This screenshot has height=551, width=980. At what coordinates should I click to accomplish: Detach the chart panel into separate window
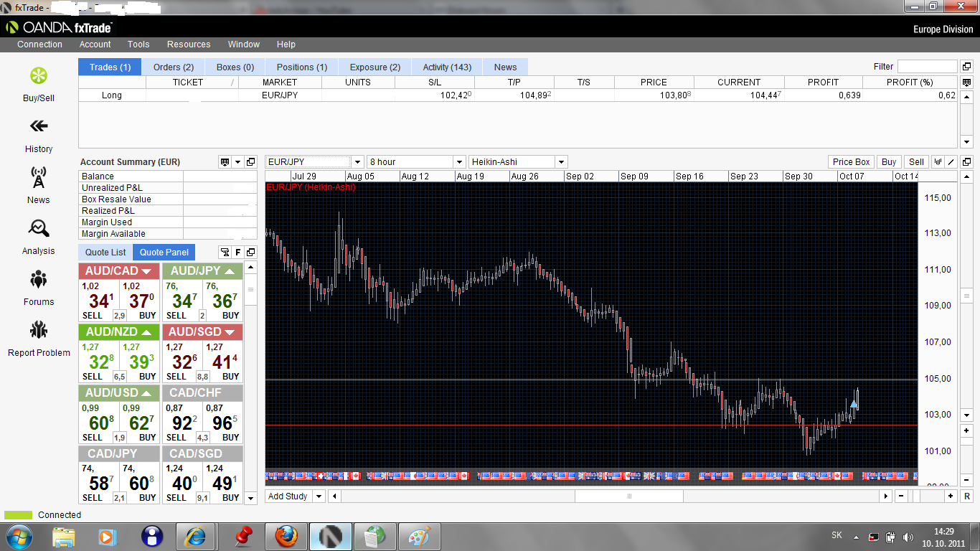966,162
